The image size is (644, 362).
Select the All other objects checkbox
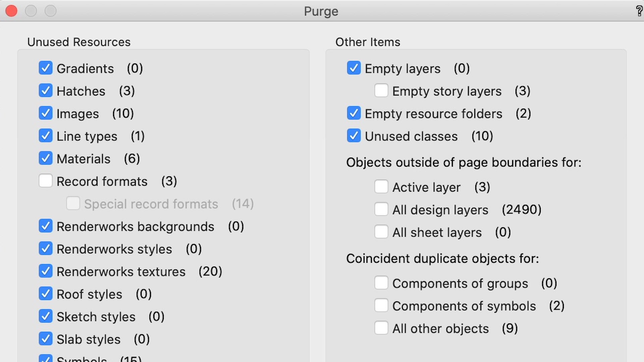(x=381, y=328)
